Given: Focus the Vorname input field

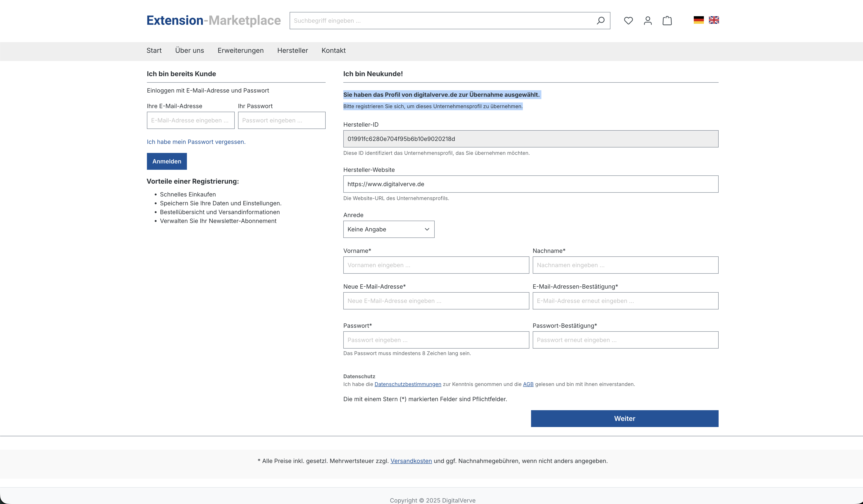Looking at the screenshot, I should tap(436, 265).
